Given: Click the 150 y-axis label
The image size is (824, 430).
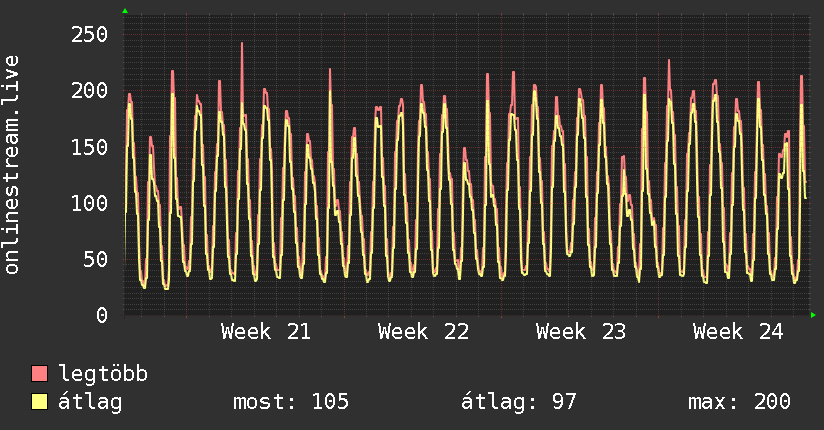Looking at the screenshot, I should [x=89, y=147].
